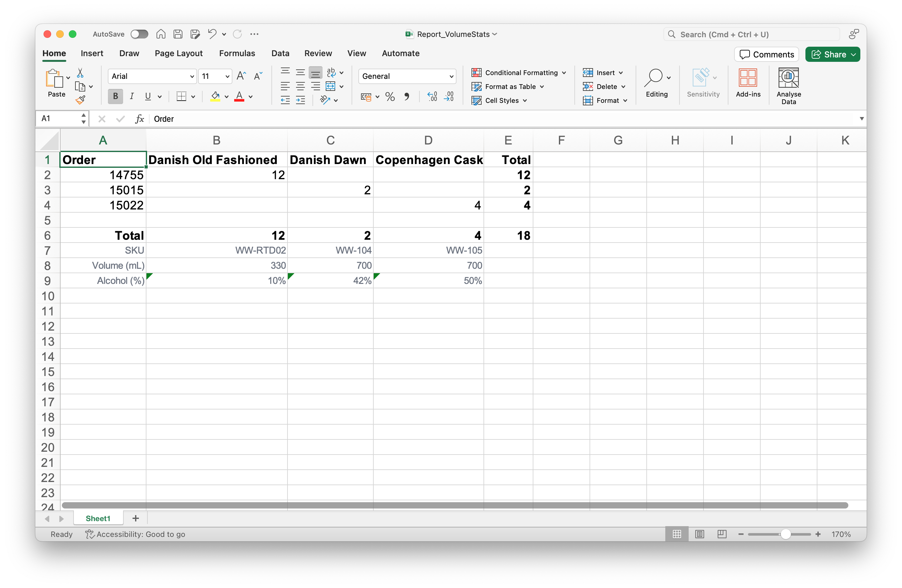Image resolution: width=902 pixels, height=588 pixels.
Task: Increase font size with larger A icon
Action: click(241, 76)
